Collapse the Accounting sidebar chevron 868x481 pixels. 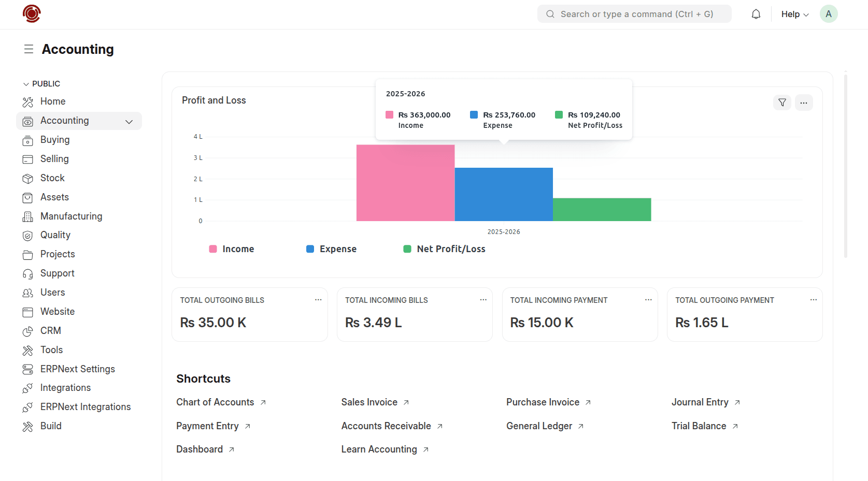pos(129,121)
